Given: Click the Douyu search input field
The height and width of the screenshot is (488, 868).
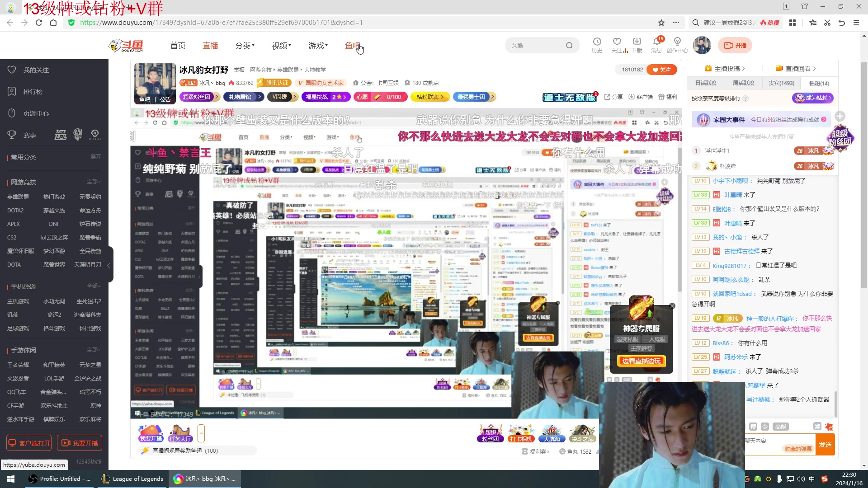Looking at the screenshot, I should click(x=536, y=45).
